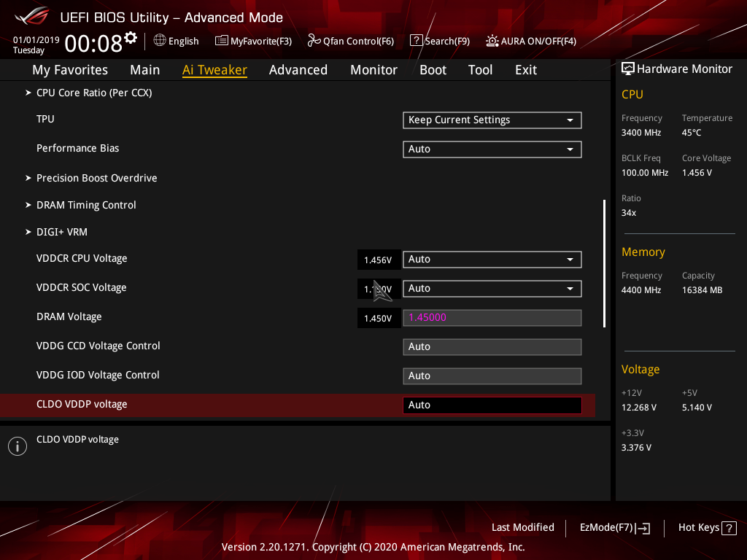The width and height of the screenshot is (747, 560).
Task: Open the Tool tab
Action: point(480,70)
